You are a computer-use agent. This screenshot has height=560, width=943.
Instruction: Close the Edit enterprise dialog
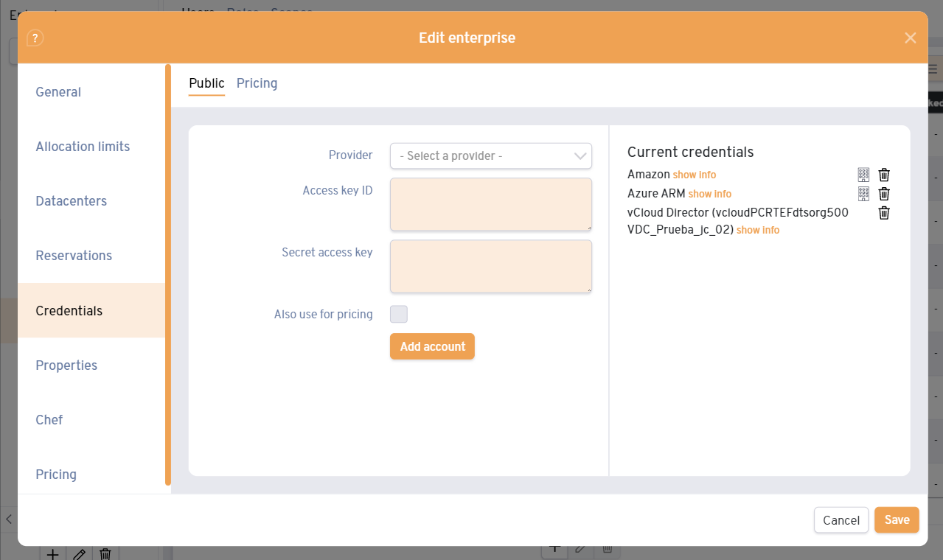(911, 38)
